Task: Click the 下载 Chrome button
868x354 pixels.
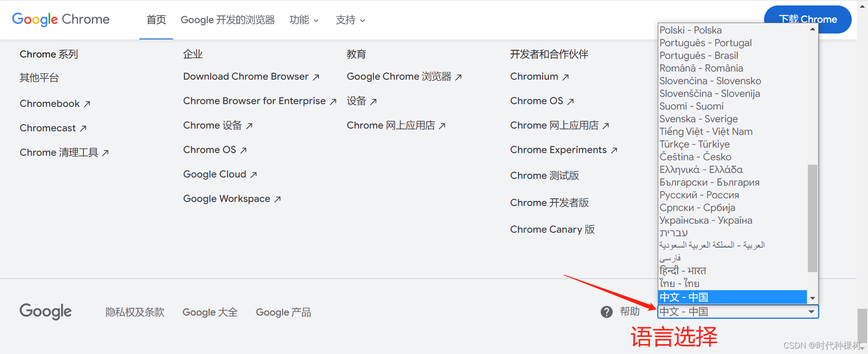Action: 807,19
